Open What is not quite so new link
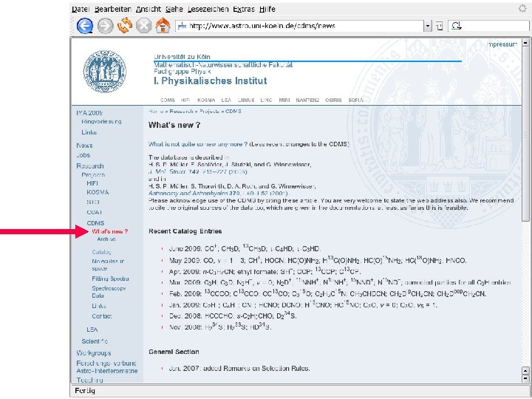 coord(198,144)
